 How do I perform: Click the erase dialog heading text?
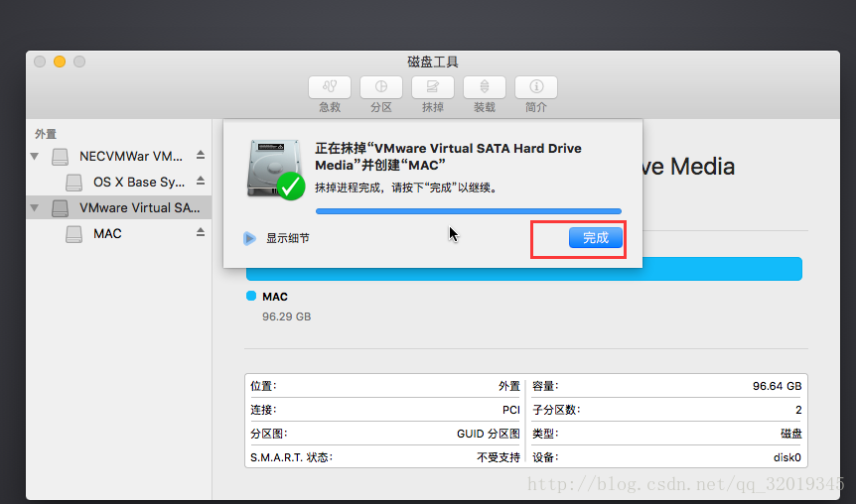click(448, 157)
